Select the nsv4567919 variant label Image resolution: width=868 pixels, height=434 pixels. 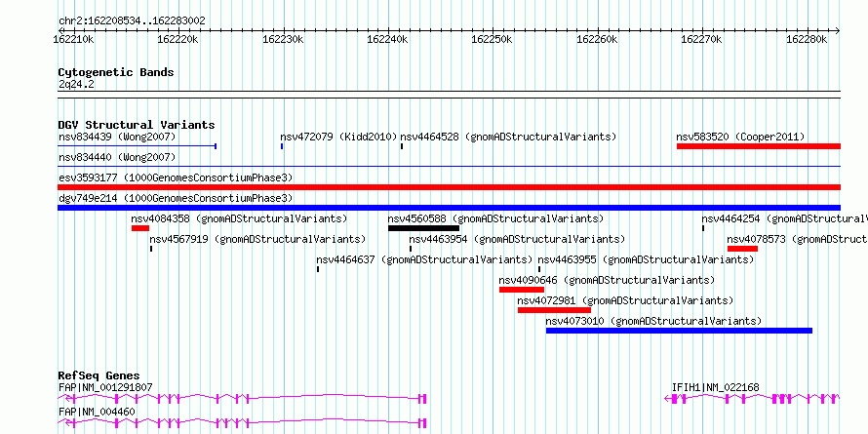(257, 239)
